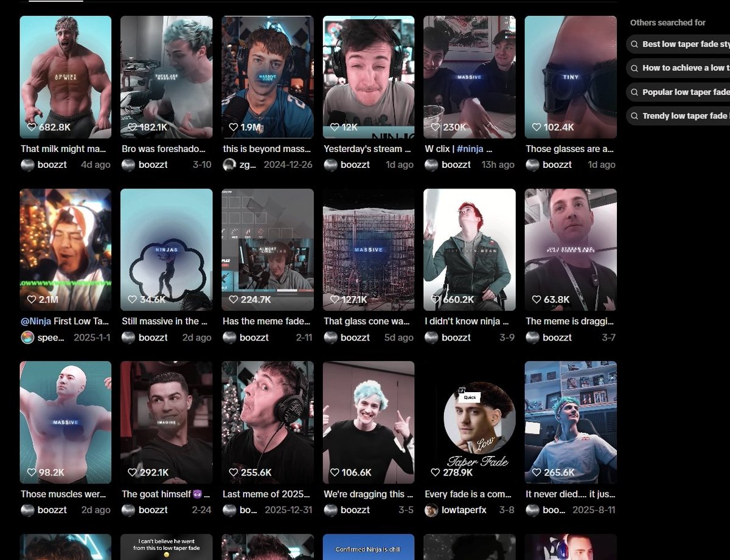Click heart icon on 'That milk might ma...' video
This screenshot has height=560, width=730.
pyautogui.click(x=32, y=127)
